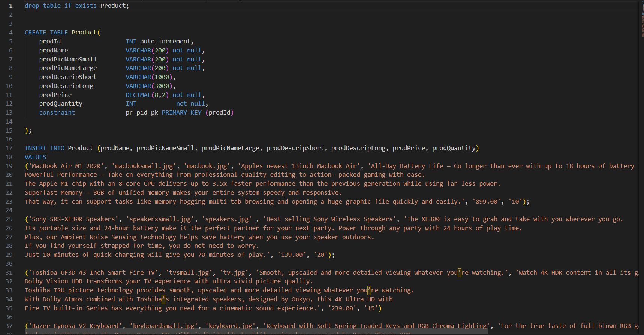644x335 pixels.
Task: Click the minimap overview at top right
Action: (642, 19)
